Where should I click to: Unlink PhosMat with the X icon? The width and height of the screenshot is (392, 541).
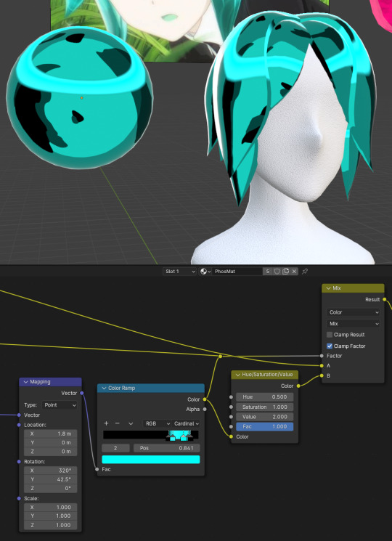coord(294,272)
